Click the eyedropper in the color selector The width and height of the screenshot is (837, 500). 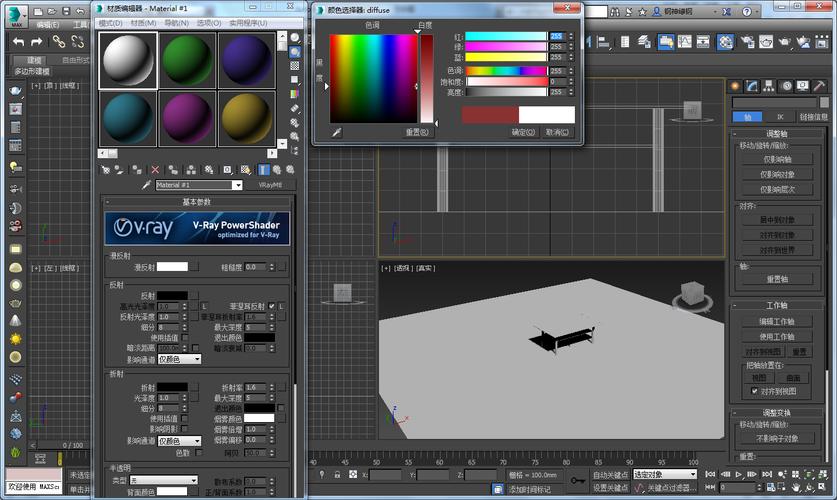click(x=337, y=131)
